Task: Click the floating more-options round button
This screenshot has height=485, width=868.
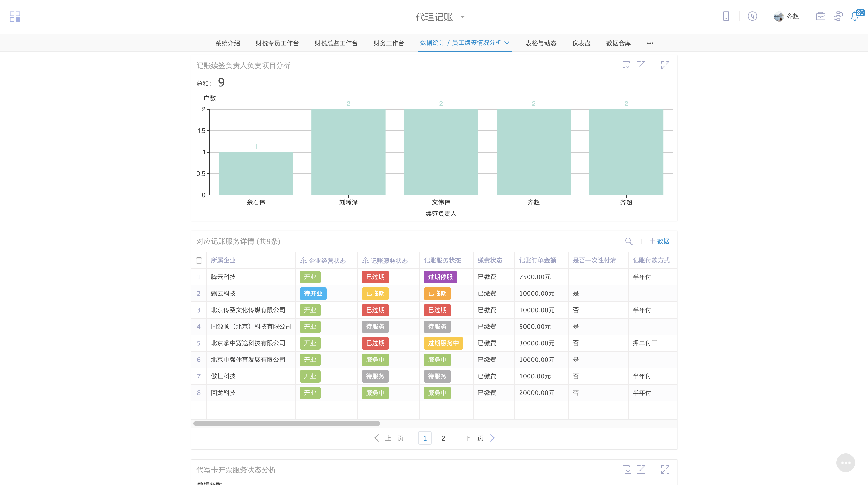Action: (846, 463)
